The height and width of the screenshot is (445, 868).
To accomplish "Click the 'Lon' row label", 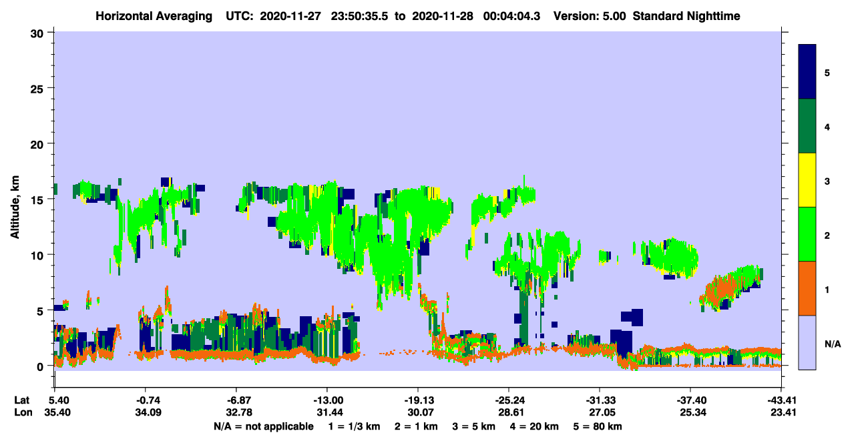I will [x=22, y=412].
